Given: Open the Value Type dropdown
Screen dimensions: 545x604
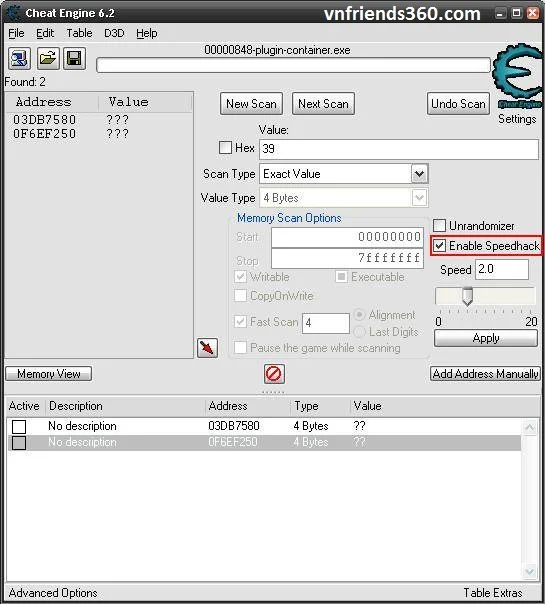Looking at the screenshot, I should click(x=419, y=198).
